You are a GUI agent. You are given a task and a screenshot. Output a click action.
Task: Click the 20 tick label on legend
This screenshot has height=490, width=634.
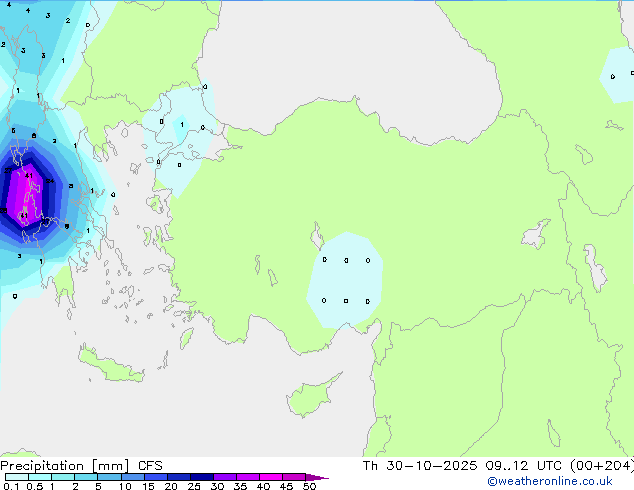coord(170,487)
